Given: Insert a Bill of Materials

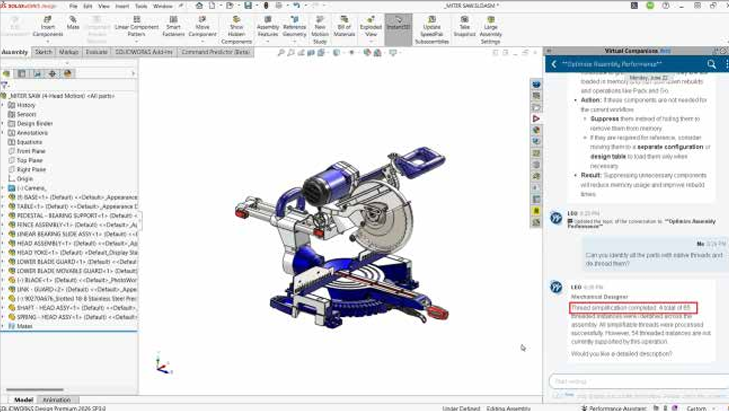Looking at the screenshot, I should (344, 27).
